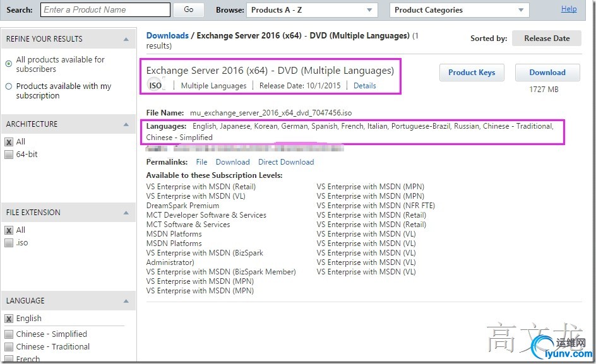Click the file name mu_exchange_server_2016_x64_dvd_7047456.iso
Viewport: 596px width, 364px height.
click(271, 113)
